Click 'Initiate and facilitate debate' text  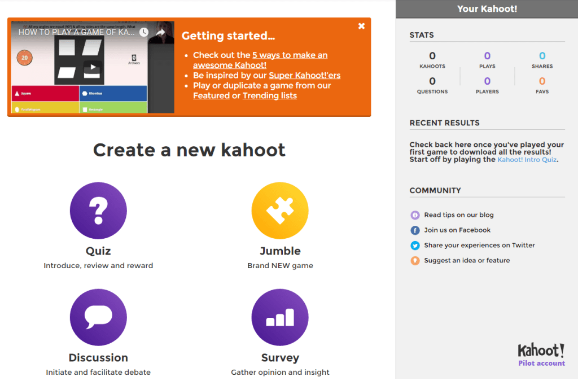pos(98,372)
